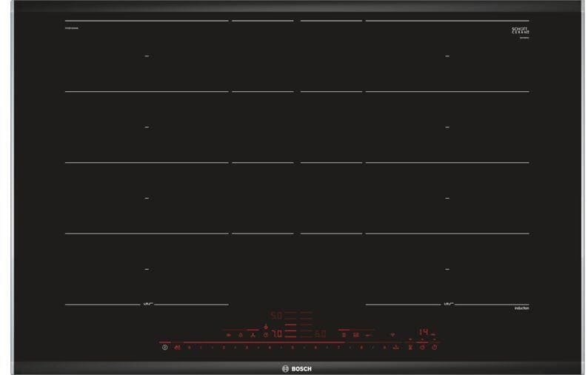Select the cooking zone displaying 7.0
588x375 pixels.
click(275, 334)
